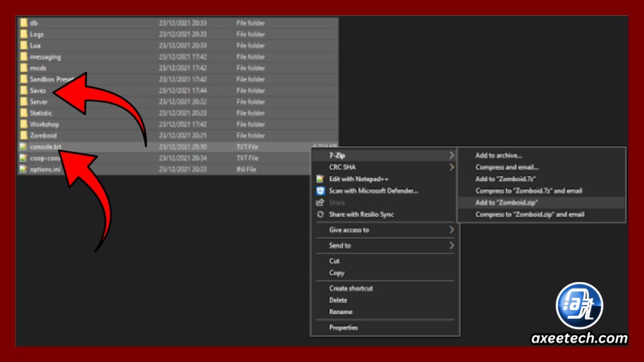Click the Share icon in context menu
The width and height of the screenshot is (644, 362).
(320, 202)
